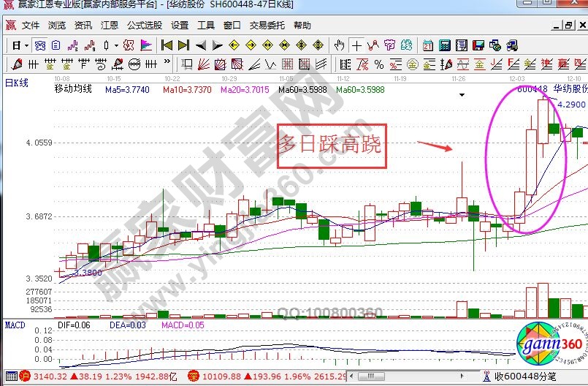Open the 公式选股 menu
The image size is (588, 386).
[x=142, y=25]
